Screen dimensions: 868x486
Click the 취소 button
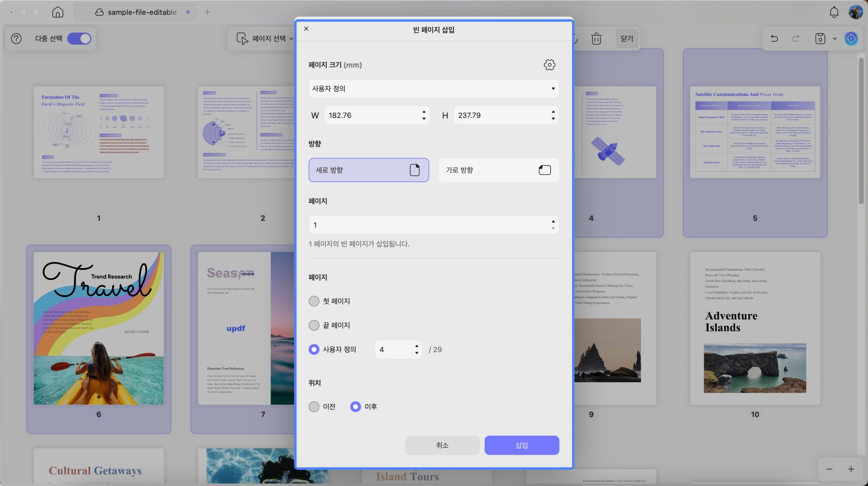click(442, 445)
